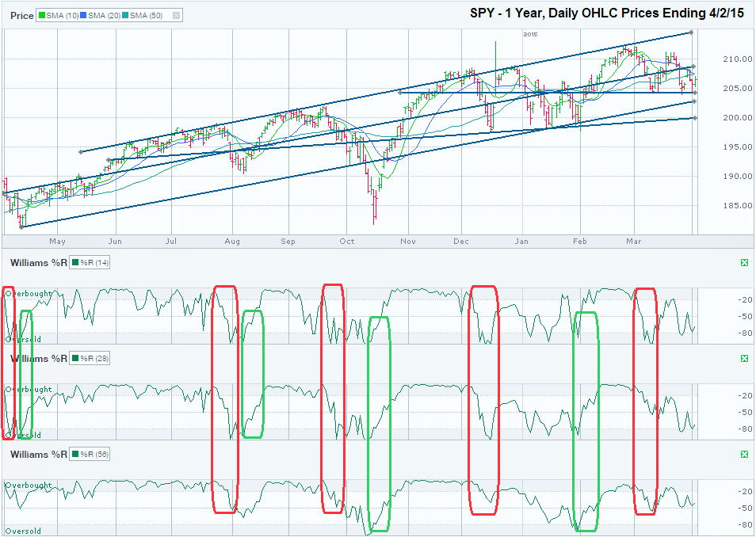Click the Jan label on time axis
Screen dimensions: 756x537
point(521,241)
